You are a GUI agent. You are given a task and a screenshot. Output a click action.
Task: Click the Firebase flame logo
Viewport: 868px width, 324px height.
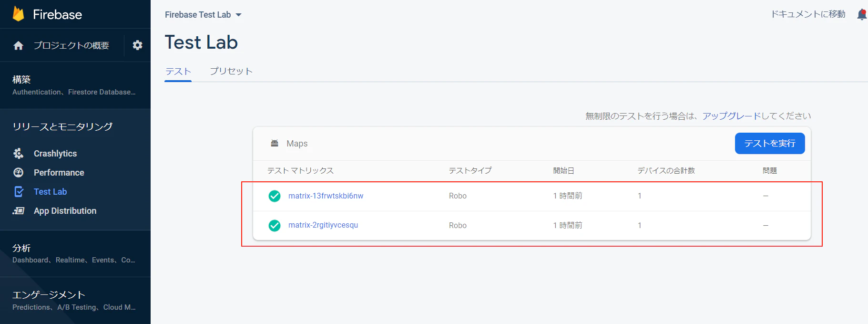point(18,14)
